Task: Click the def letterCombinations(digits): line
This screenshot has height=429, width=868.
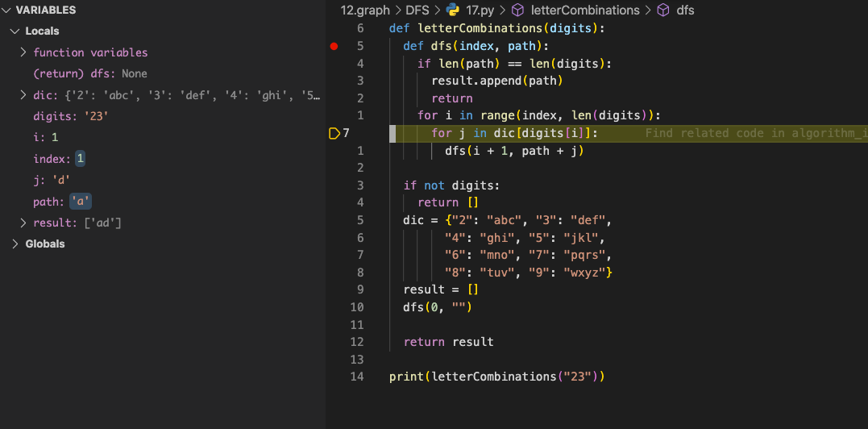Action: [498, 28]
